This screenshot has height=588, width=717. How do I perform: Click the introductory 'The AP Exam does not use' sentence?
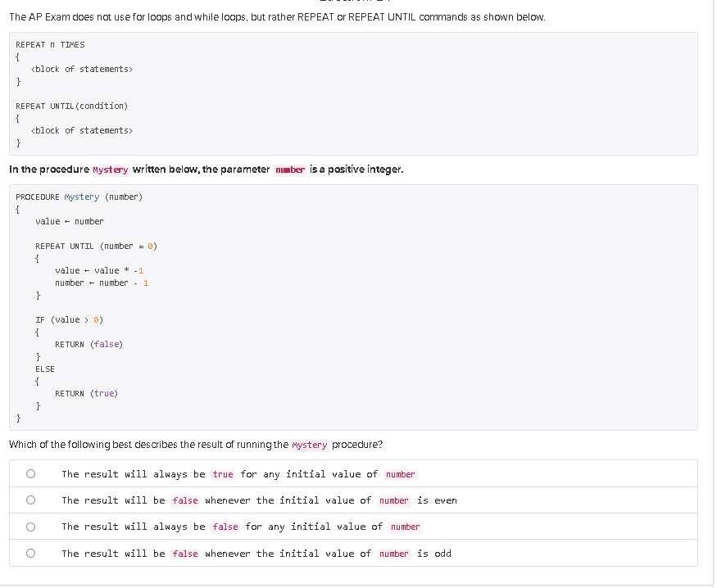(277, 17)
